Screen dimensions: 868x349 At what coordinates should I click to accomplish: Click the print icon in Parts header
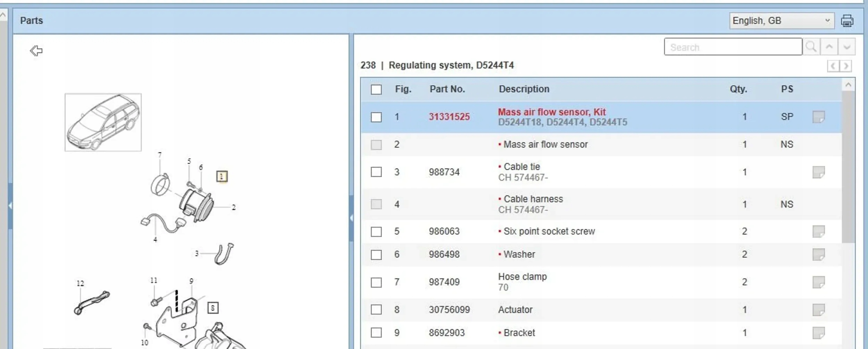pos(847,21)
